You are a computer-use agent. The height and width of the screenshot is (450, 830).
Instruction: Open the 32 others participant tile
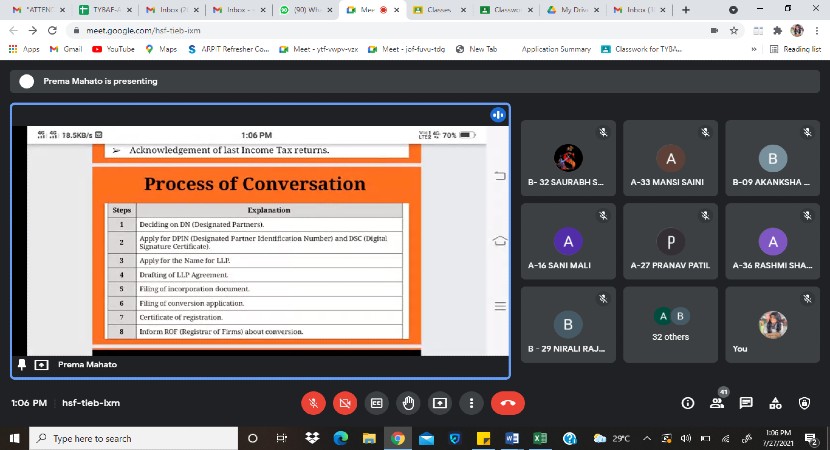tap(670, 323)
